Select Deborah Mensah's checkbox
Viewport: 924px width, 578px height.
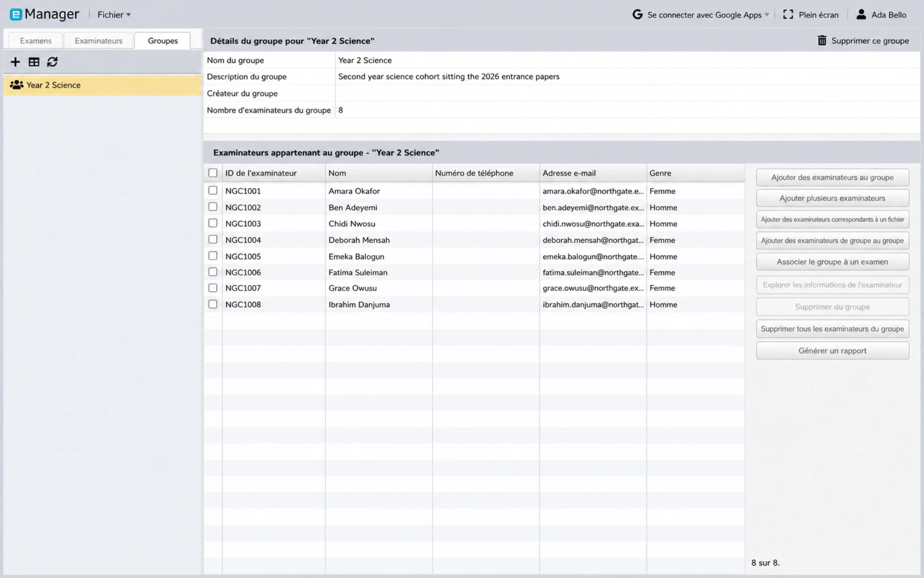pyautogui.click(x=213, y=239)
